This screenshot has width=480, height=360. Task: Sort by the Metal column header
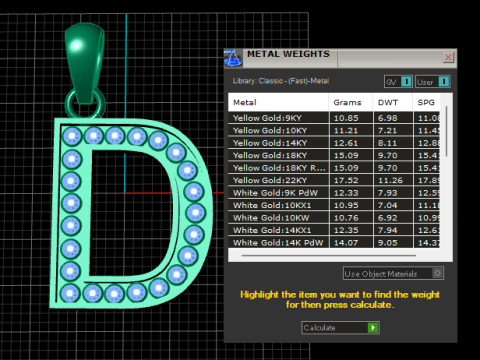[x=278, y=102]
